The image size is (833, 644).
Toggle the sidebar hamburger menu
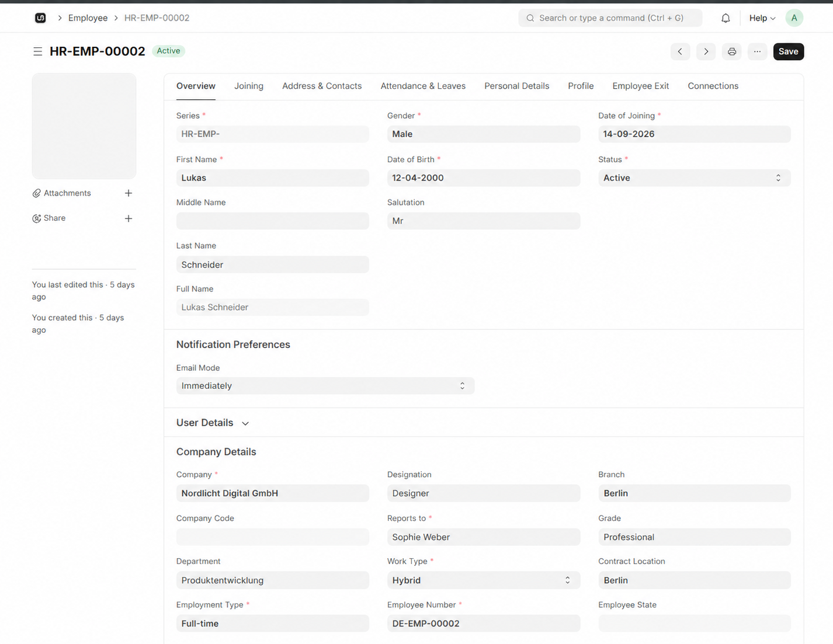coord(37,51)
